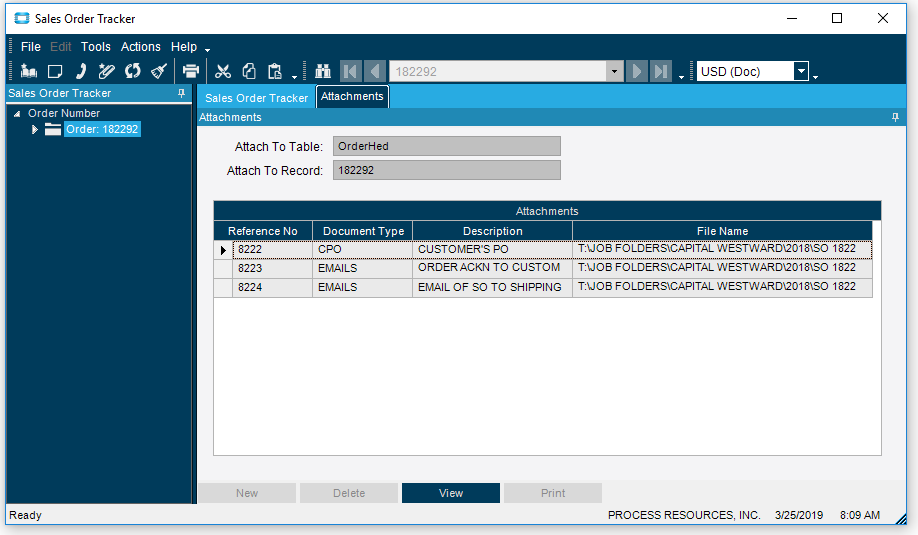This screenshot has width=918, height=535.
Task: Switch to the Sales Order Tracker tab
Action: [x=256, y=98]
